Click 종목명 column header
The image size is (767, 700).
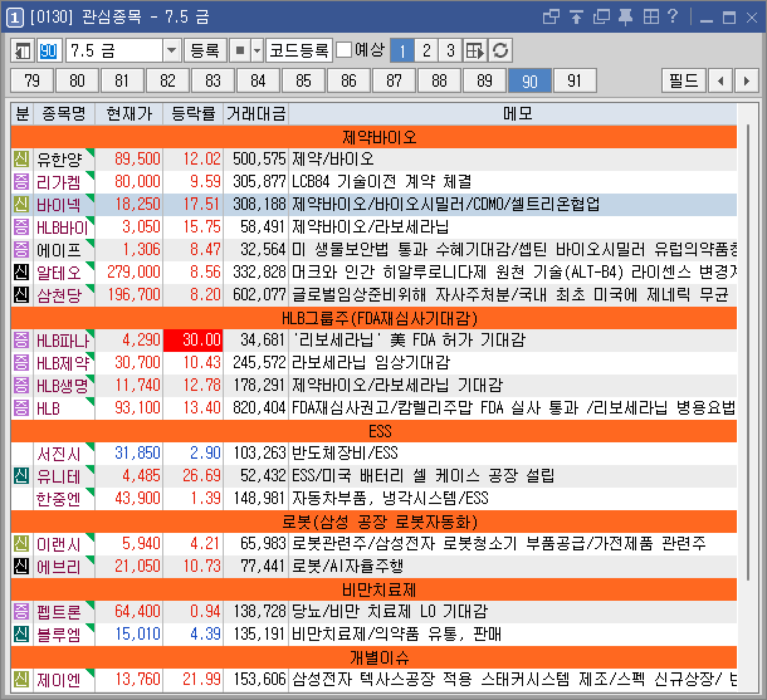coord(64,114)
